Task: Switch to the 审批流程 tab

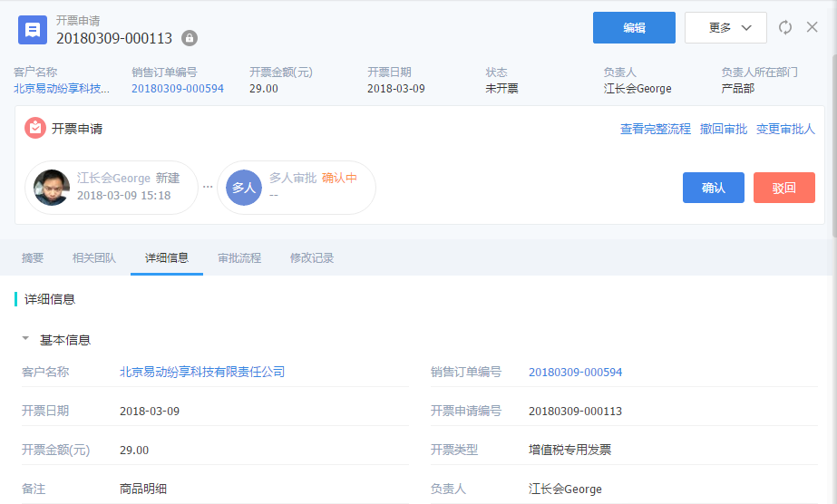Action: click(239, 258)
